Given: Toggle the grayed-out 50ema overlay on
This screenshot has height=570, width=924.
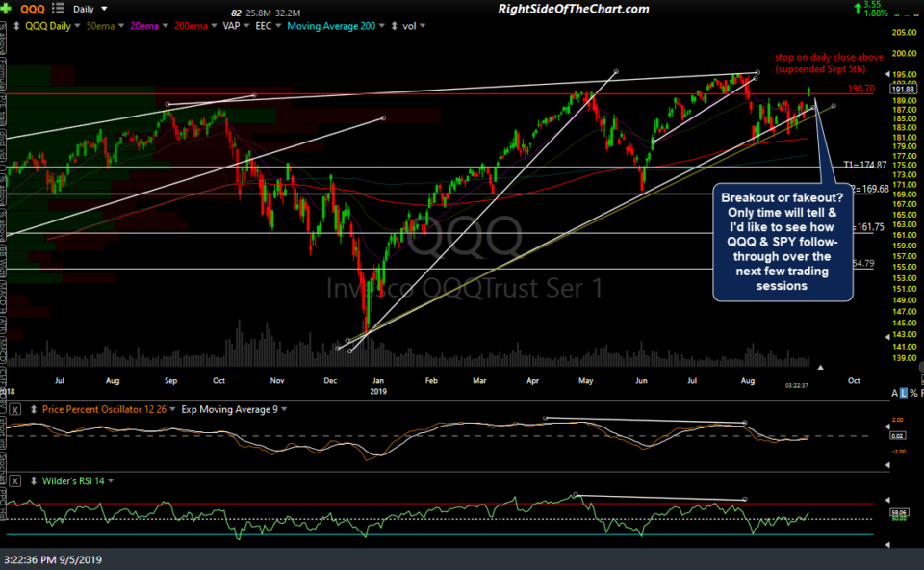Looking at the screenshot, I should (102, 26).
